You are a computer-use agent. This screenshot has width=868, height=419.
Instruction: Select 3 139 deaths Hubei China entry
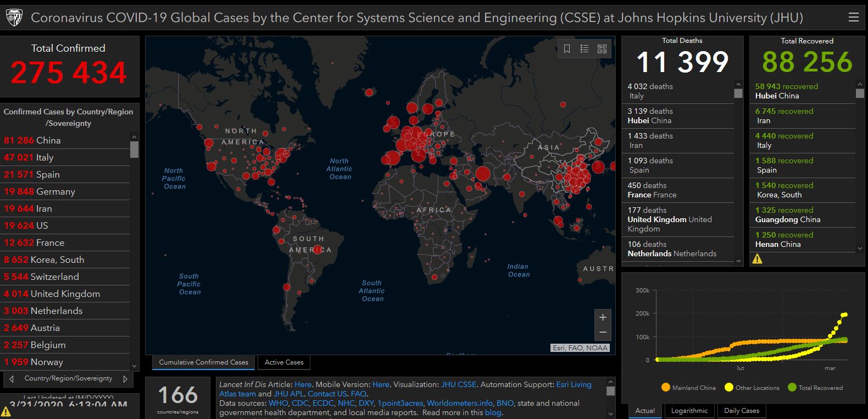pyautogui.click(x=678, y=116)
